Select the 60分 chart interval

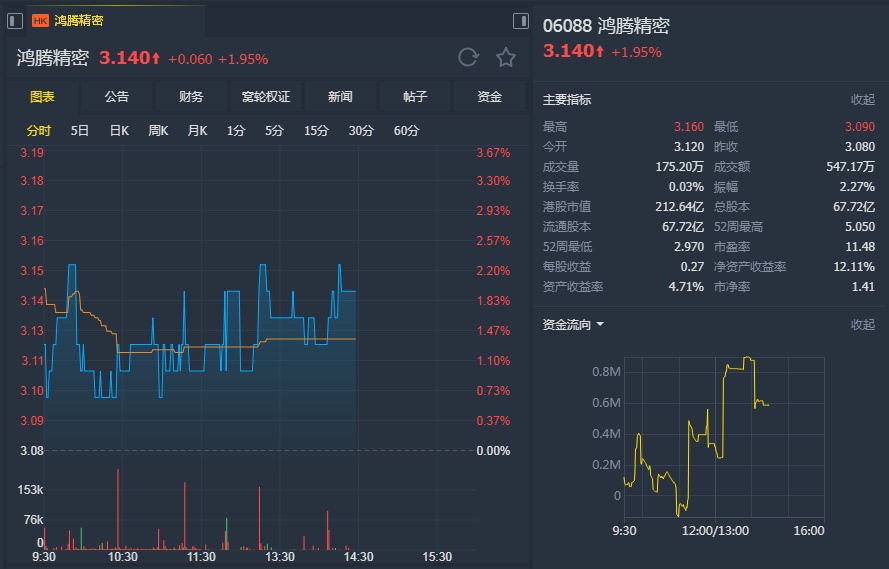(407, 131)
